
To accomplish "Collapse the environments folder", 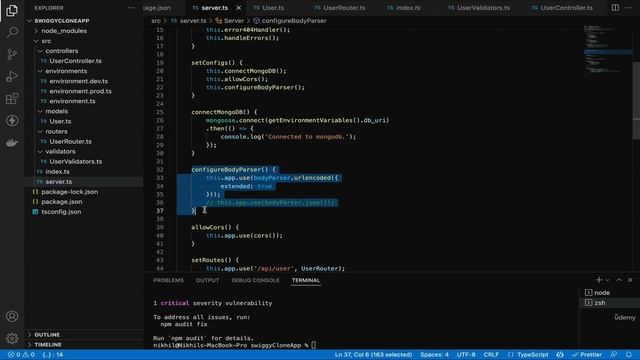I will click(66, 71).
